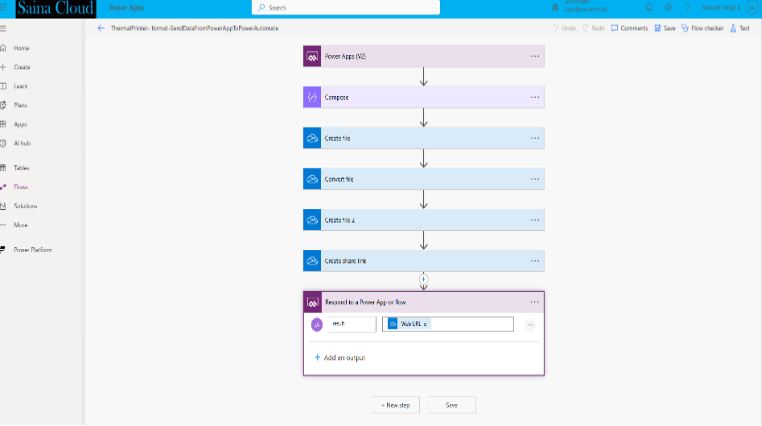Click the Compose action icon
The height and width of the screenshot is (426, 762).
click(311, 98)
